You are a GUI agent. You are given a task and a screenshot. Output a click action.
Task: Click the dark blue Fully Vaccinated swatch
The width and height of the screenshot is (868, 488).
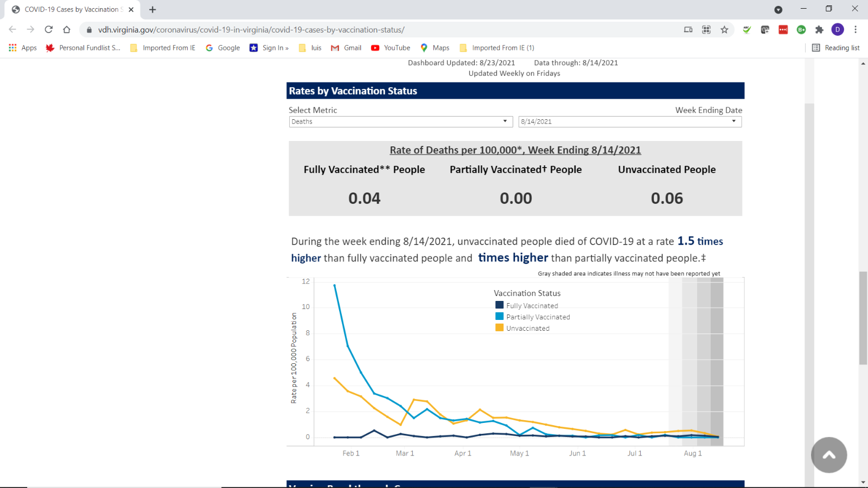[x=499, y=305]
